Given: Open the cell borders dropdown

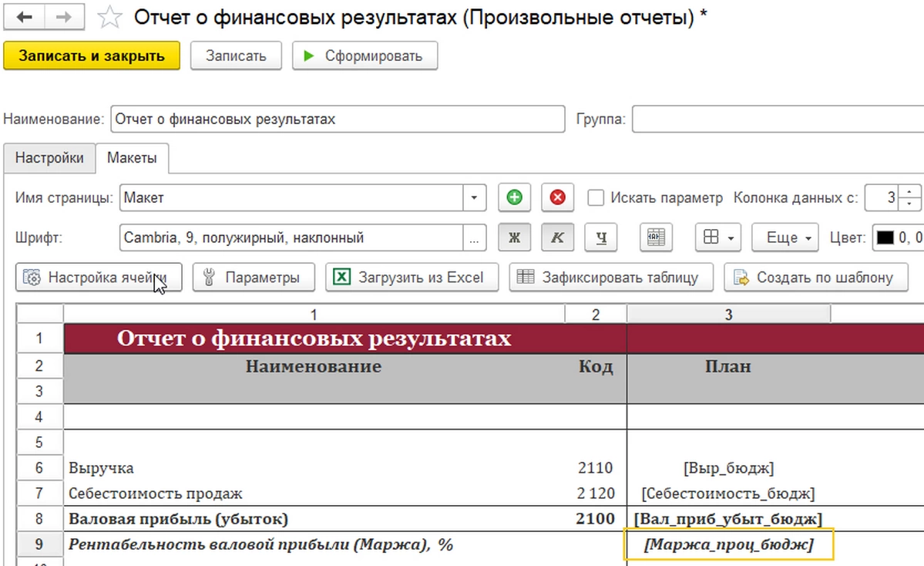Looking at the screenshot, I should click(x=718, y=238).
